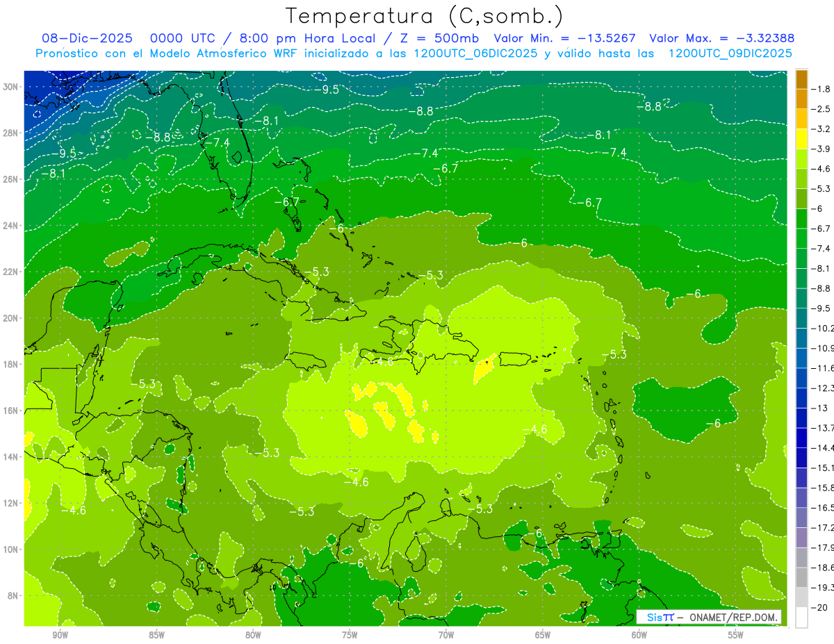Screen dimensions: 834x644
Task: Click the title 'Temperatura (C,somb.)'
Action: (424, 16)
